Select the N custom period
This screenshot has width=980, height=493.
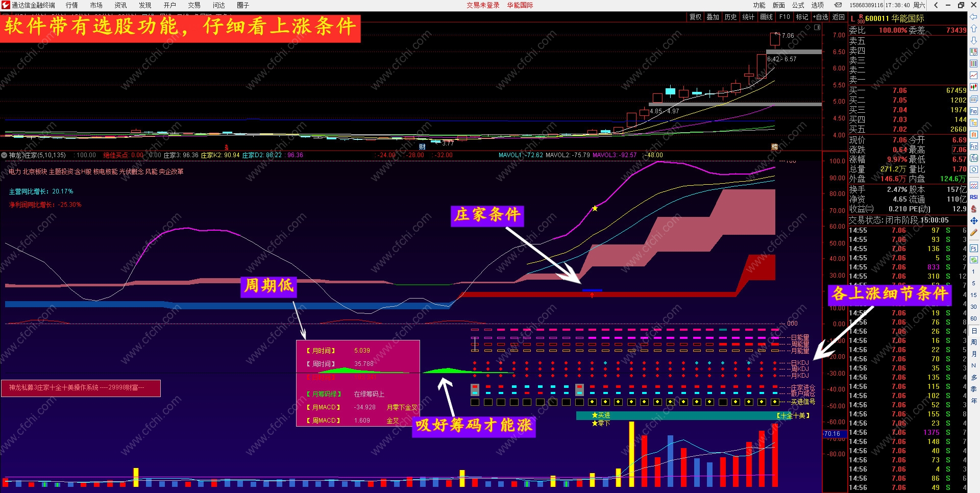tap(974, 365)
